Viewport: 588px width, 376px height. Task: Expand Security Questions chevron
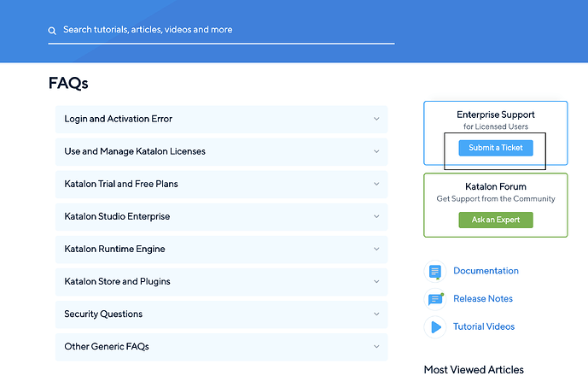point(376,314)
